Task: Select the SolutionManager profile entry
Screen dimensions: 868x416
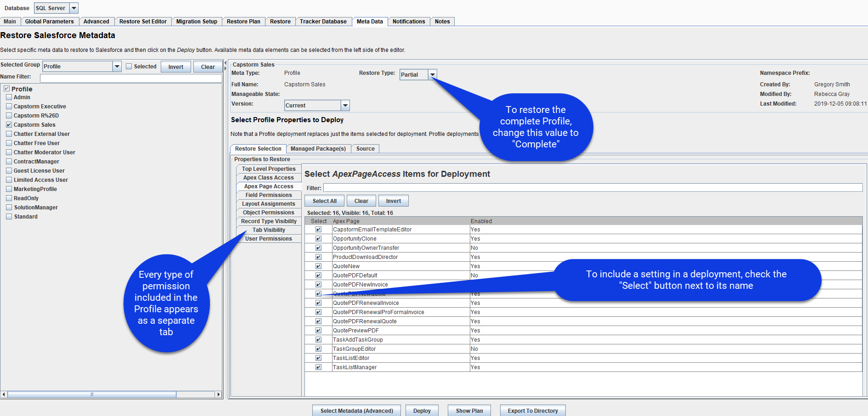Action: (x=36, y=208)
